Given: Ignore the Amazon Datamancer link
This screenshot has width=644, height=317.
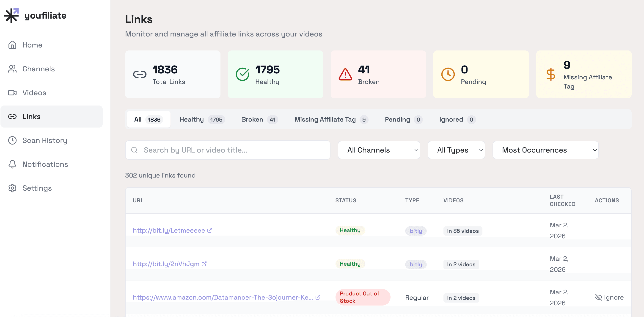Looking at the screenshot, I should (609, 297).
